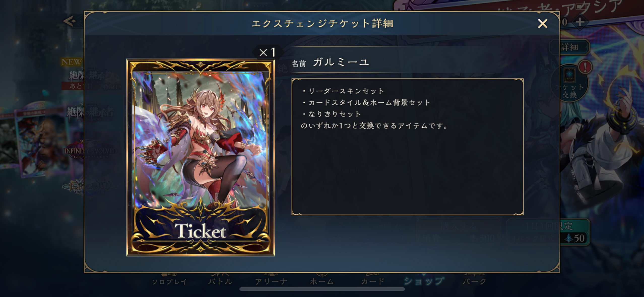
Task: Go to the アリーナ tab
Action: click(x=271, y=281)
